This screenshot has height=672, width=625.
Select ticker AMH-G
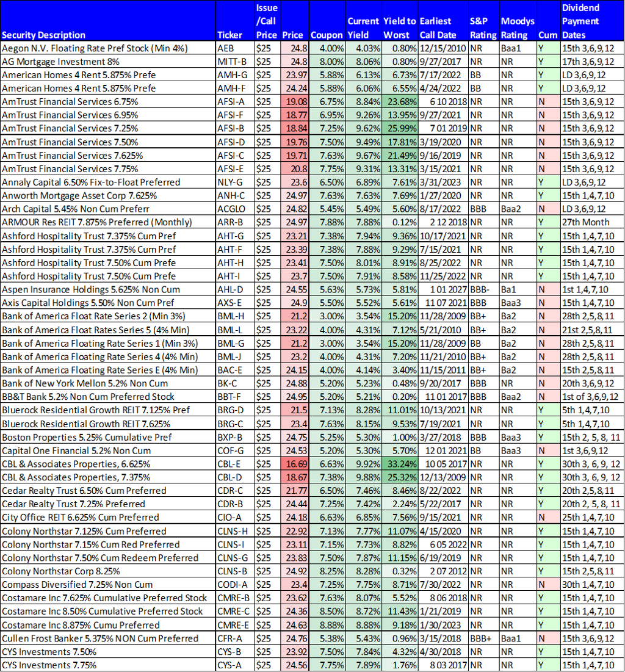235,75
